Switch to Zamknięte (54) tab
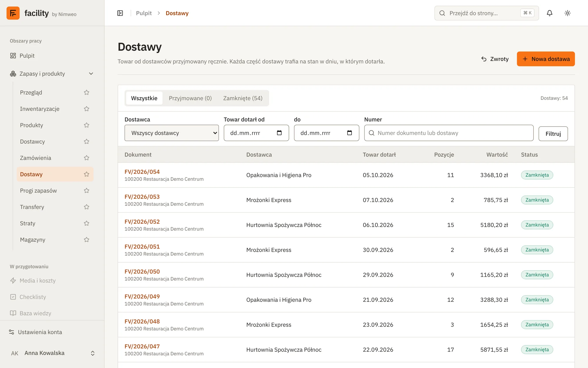 pos(243,98)
